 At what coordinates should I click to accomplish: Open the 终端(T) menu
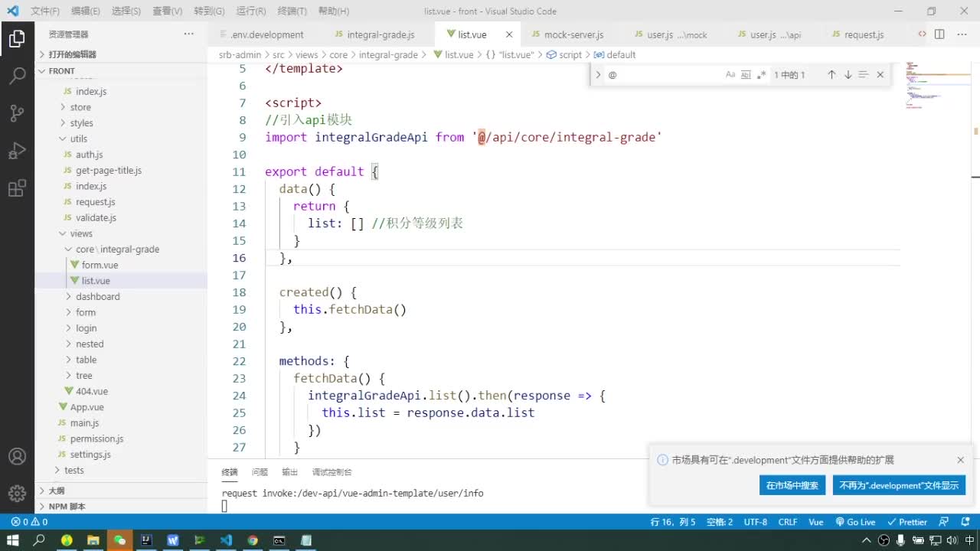click(x=292, y=11)
